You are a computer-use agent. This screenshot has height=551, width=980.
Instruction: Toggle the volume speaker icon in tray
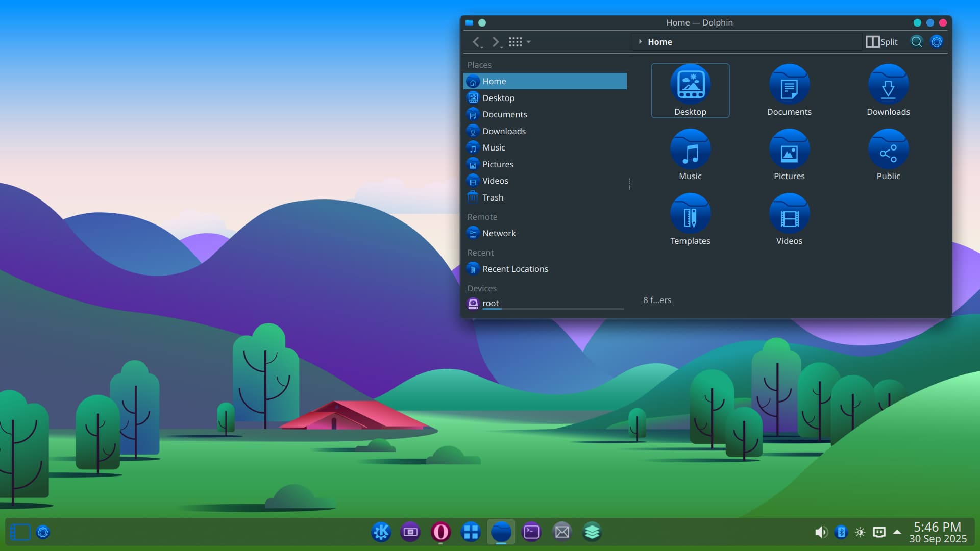tap(821, 532)
